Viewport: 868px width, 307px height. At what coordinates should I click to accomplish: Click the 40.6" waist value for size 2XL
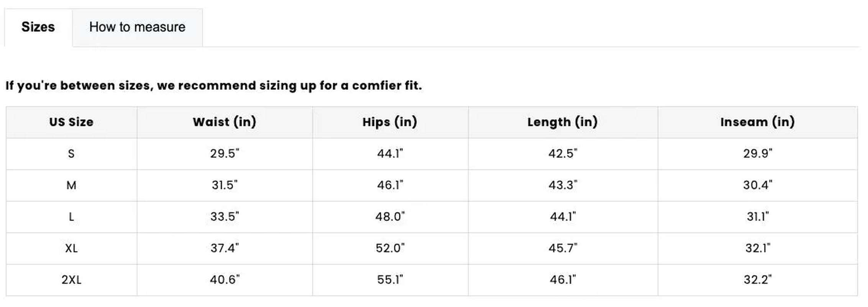tap(225, 280)
